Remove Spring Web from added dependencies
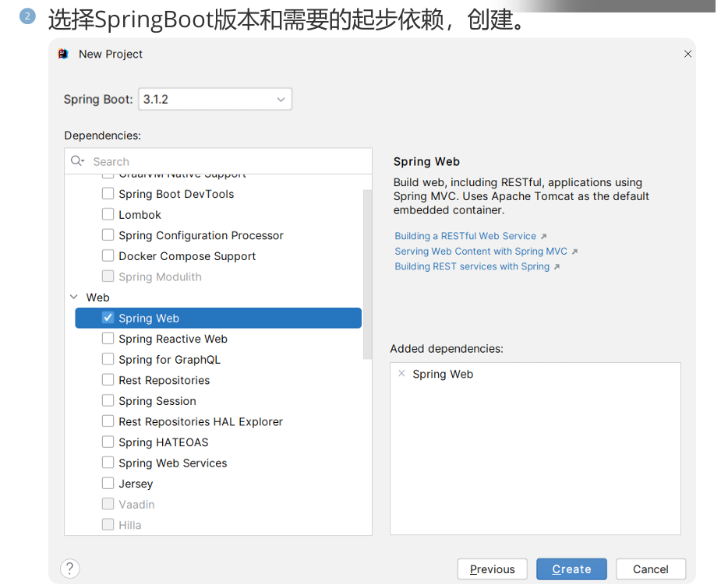 pos(401,374)
